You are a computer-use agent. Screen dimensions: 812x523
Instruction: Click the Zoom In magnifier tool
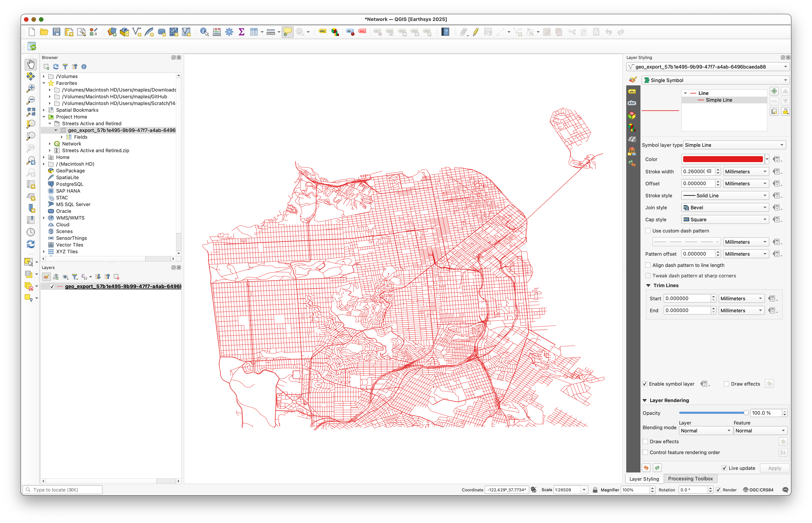(x=31, y=88)
